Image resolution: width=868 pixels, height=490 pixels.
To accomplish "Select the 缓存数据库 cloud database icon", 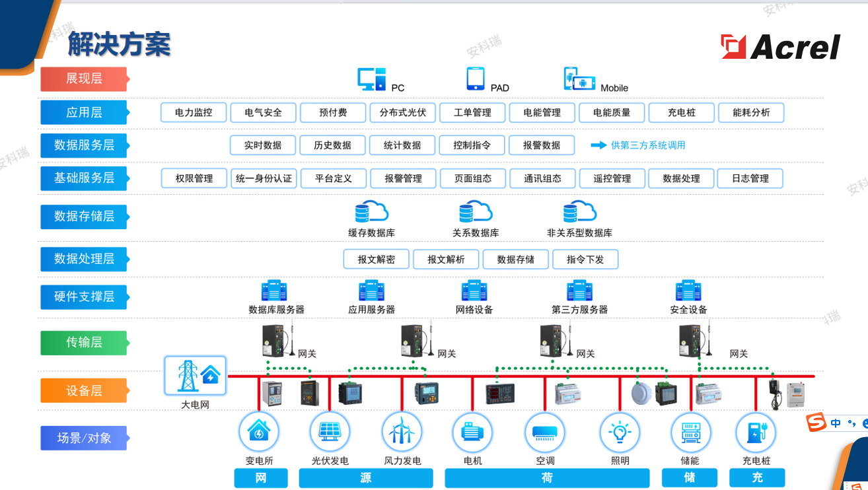I will pos(371,212).
